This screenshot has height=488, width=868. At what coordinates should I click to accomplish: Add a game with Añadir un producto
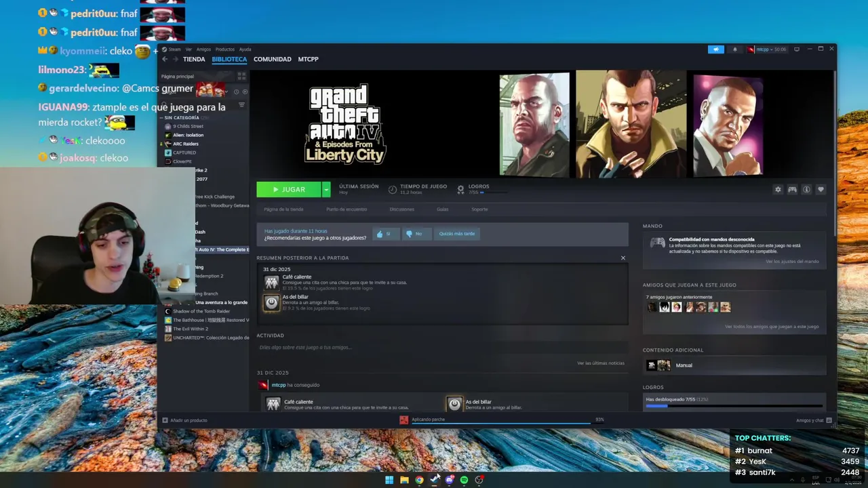point(184,420)
